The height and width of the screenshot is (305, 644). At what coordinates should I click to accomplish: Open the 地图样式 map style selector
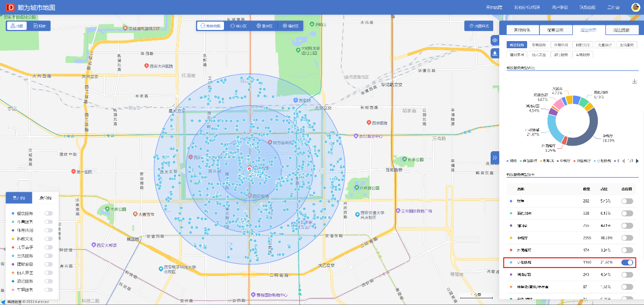tap(478, 26)
